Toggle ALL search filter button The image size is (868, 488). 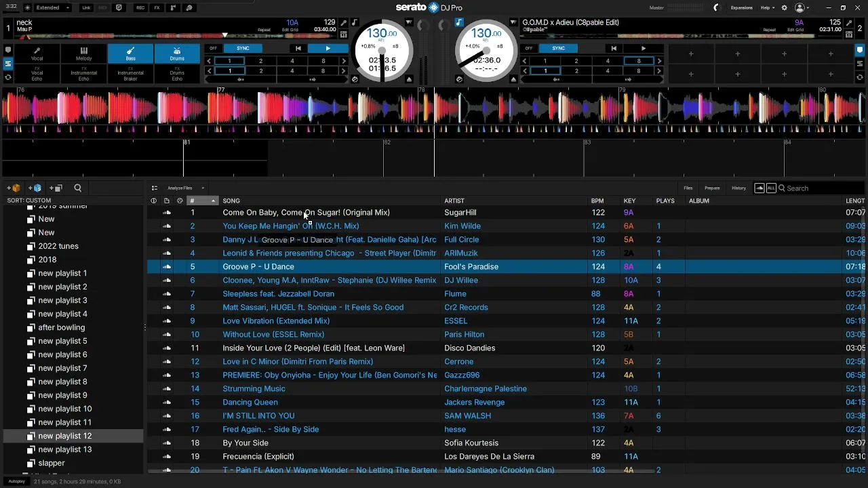[771, 188]
